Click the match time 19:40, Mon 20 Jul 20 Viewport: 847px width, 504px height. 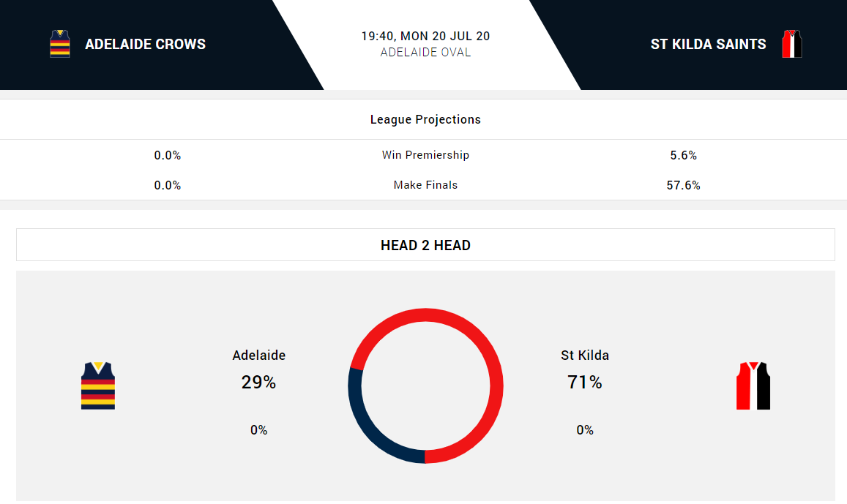click(425, 36)
